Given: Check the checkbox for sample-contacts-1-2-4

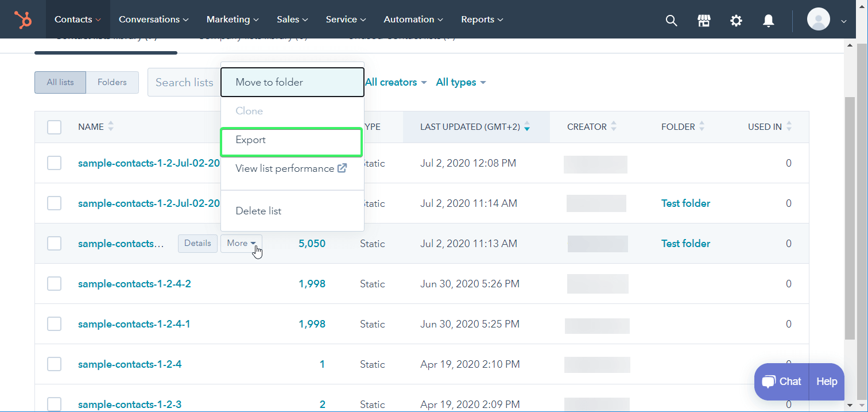Looking at the screenshot, I should point(54,364).
